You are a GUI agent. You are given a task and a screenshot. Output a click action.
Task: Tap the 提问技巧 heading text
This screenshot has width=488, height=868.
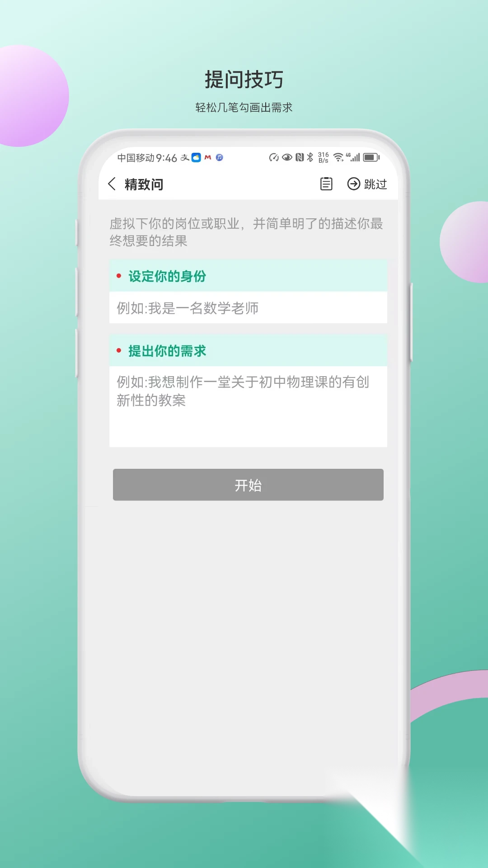(x=244, y=80)
